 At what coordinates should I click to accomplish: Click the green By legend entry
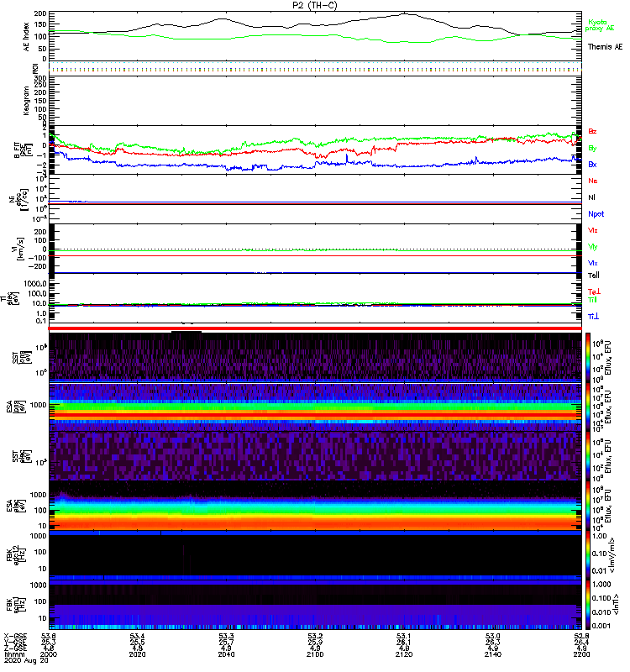coord(592,149)
